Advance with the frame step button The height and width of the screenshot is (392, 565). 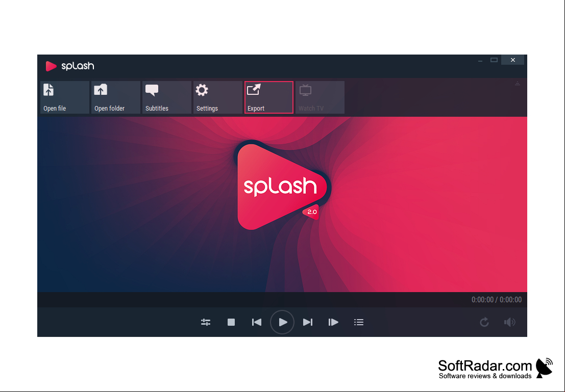coord(333,322)
